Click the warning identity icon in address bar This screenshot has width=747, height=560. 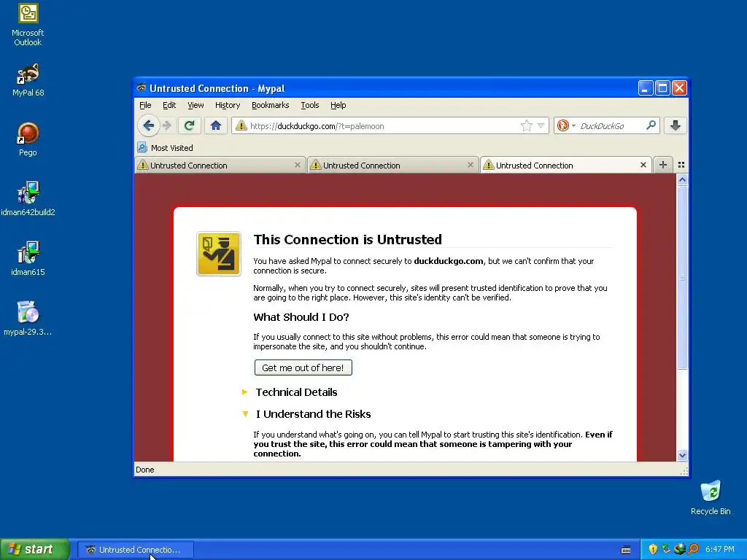pyautogui.click(x=241, y=125)
